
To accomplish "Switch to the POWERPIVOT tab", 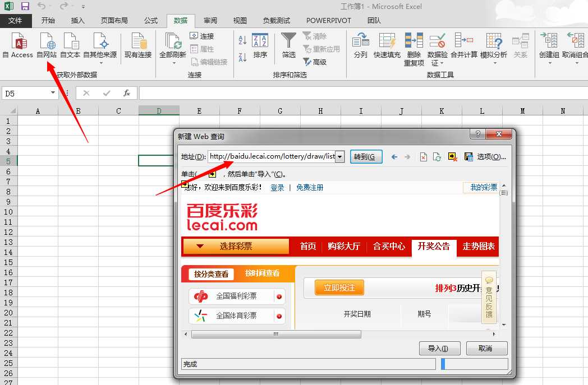I will click(x=328, y=21).
